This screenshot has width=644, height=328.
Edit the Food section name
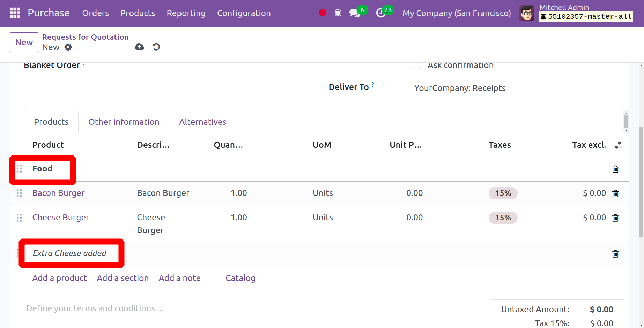[43, 169]
